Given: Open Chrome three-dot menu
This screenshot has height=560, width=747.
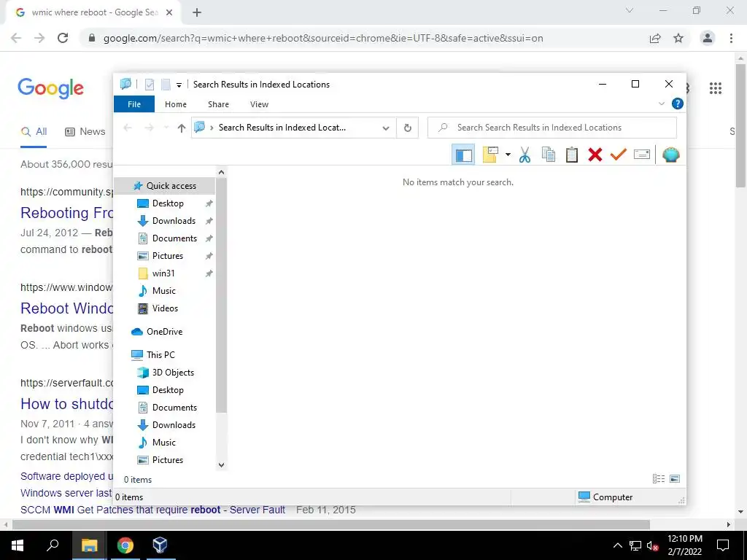Looking at the screenshot, I should pyautogui.click(x=731, y=38).
